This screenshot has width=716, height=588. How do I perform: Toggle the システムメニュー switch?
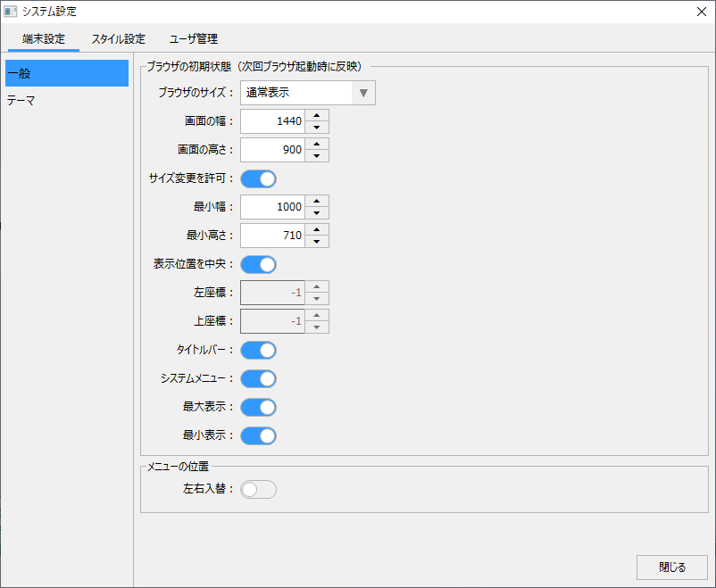pos(258,378)
